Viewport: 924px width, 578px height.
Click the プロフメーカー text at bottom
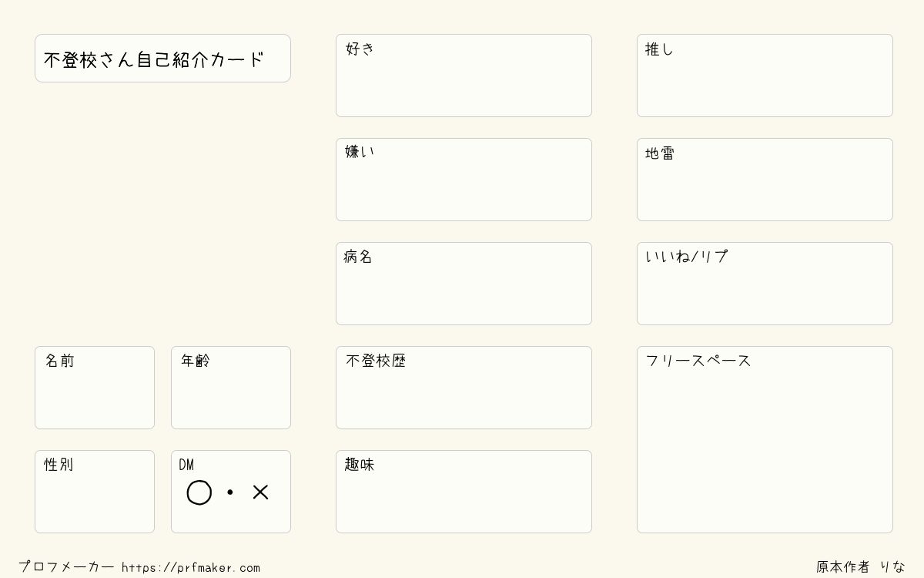click(66, 567)
